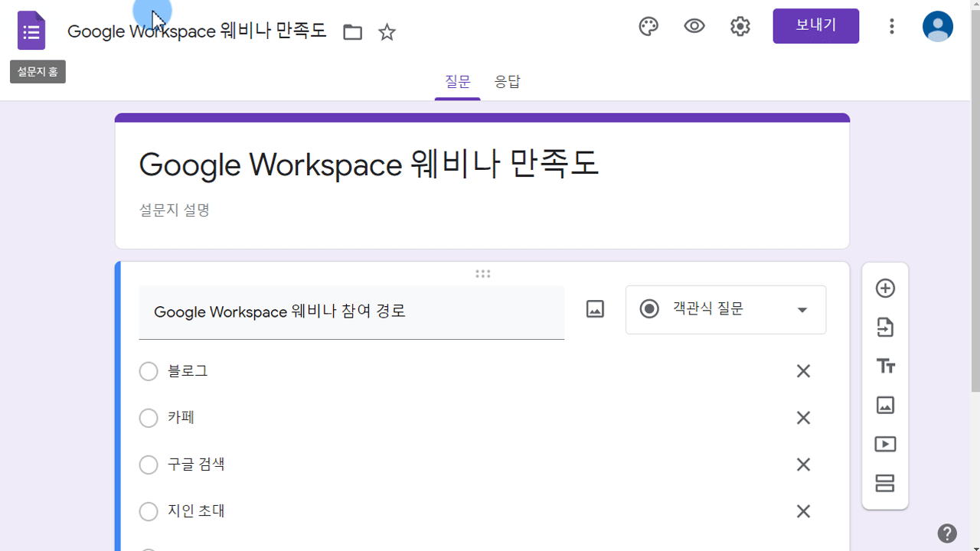Select the 카페 radio button
This screenshot has width=980, height=551.
pyautogui.click(x=149, y=418)
